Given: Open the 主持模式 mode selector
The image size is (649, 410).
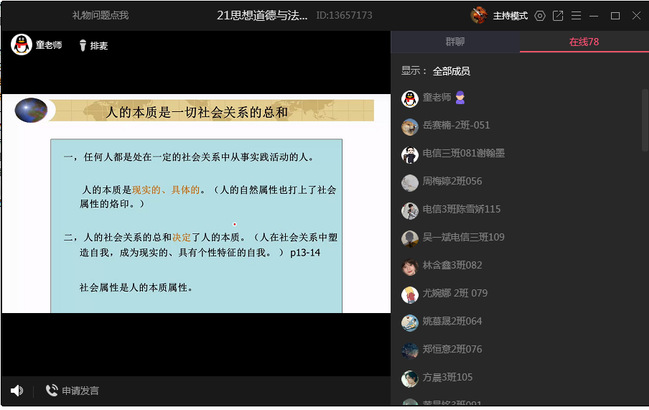Looking at the screenshot, I should point(511,15).
